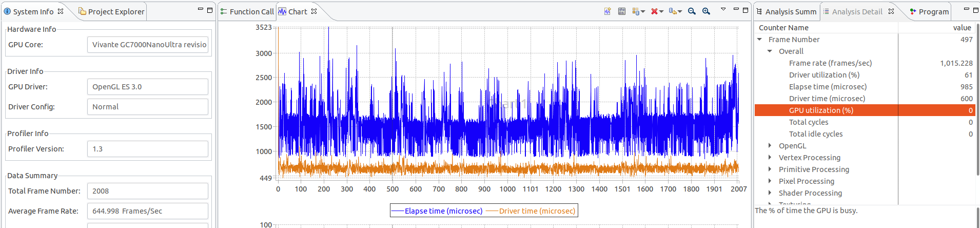Click the frame rate value 1,015.228
Screen dimensions: 980x228
click(x=956, y=63)
